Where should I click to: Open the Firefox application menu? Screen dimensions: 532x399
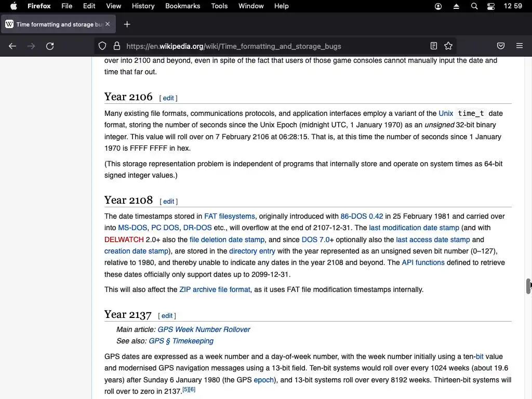pyautogui.click(x=39, y=6)
